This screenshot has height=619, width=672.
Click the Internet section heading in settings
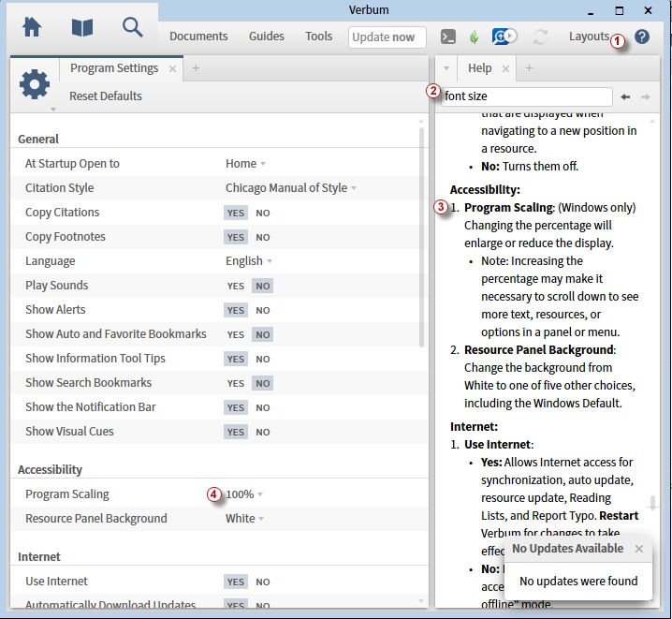click(39, 557)
